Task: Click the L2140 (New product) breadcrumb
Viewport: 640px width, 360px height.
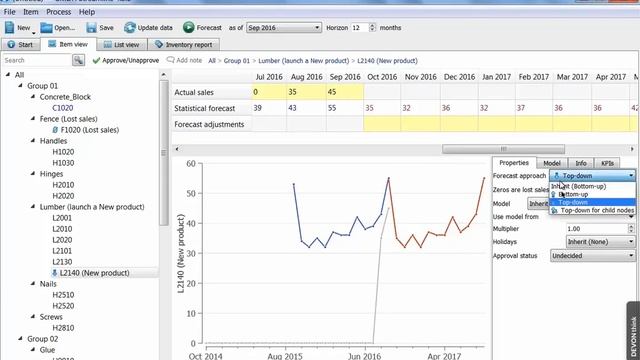Action: tap(387, 60)
